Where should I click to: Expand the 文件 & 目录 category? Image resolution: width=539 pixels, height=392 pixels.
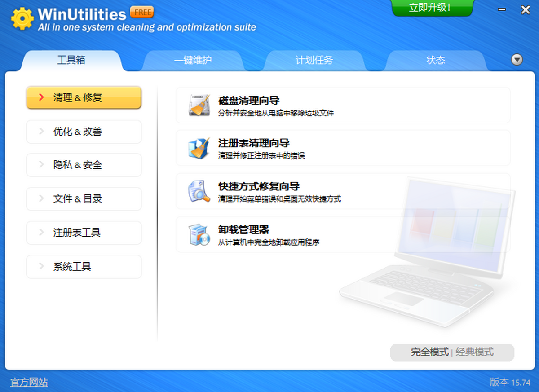84,199
